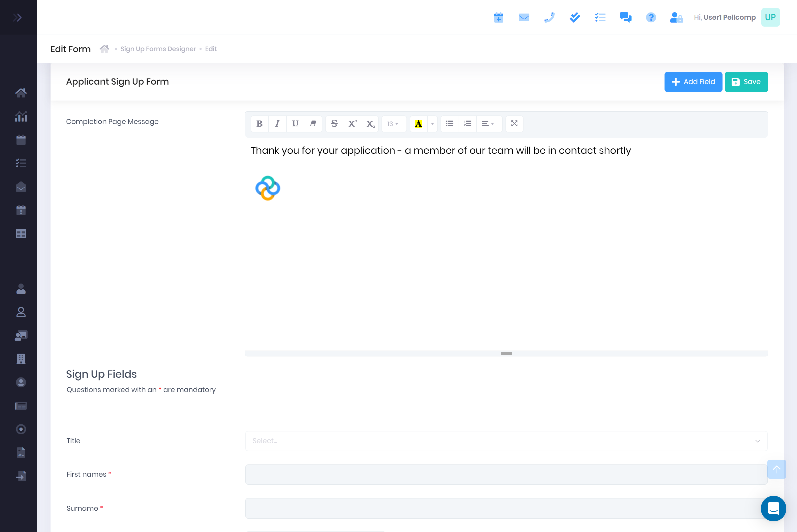
Task: Click the scroll-to-top arrow button
Action: tap(776, 469)
